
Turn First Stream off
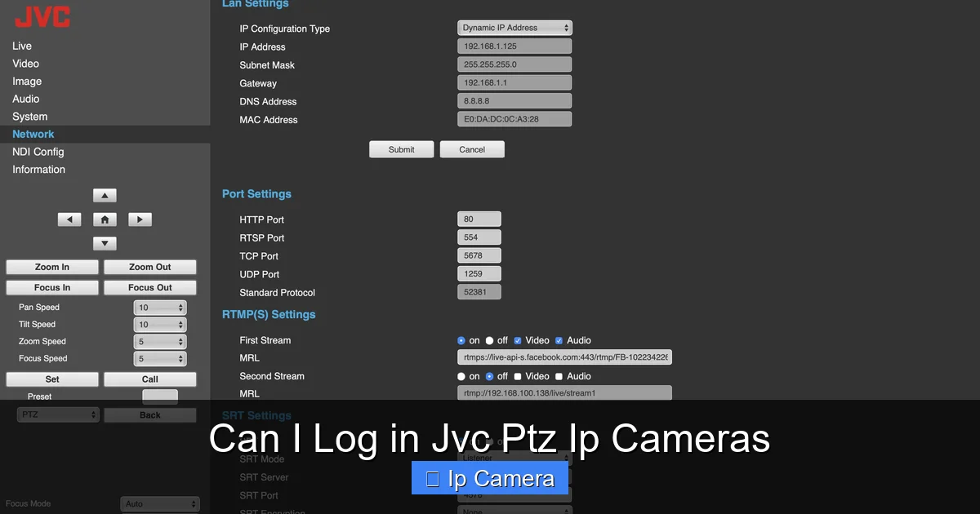tap(490, 340)
